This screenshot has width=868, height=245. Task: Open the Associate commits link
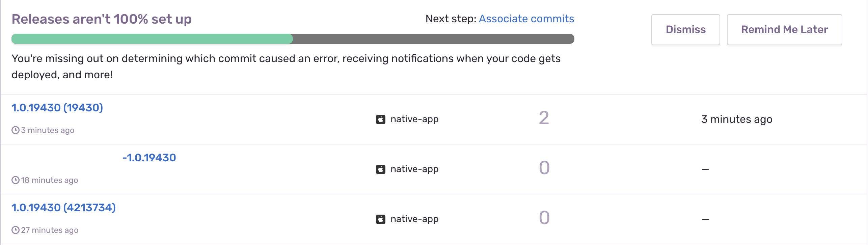pos(526,19)
